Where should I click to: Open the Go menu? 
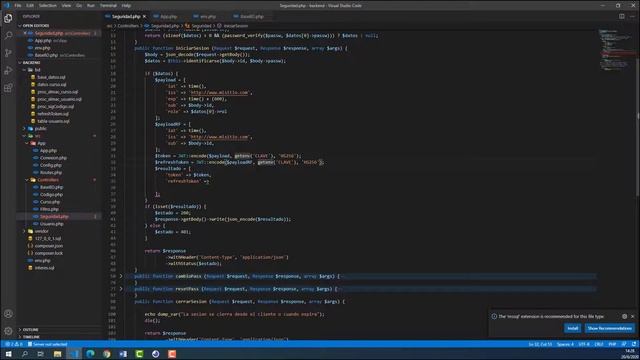(79, 6)
